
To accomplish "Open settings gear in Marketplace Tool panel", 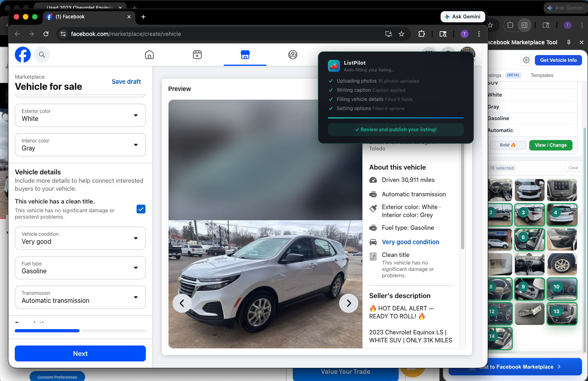I will (526, 60).
